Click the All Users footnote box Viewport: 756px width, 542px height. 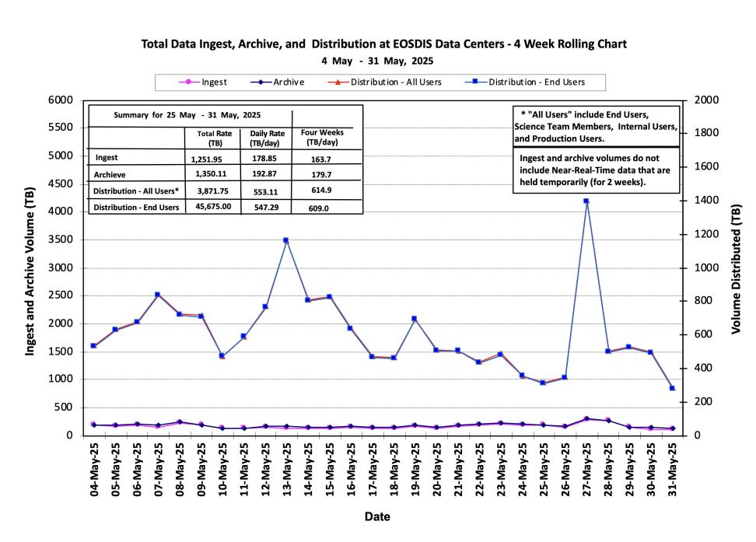tap(596, 126)
